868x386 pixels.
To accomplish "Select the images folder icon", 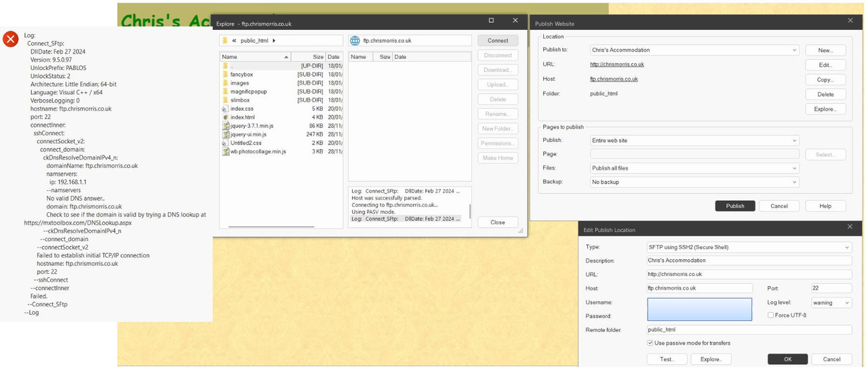I will (x=225, y=83).
